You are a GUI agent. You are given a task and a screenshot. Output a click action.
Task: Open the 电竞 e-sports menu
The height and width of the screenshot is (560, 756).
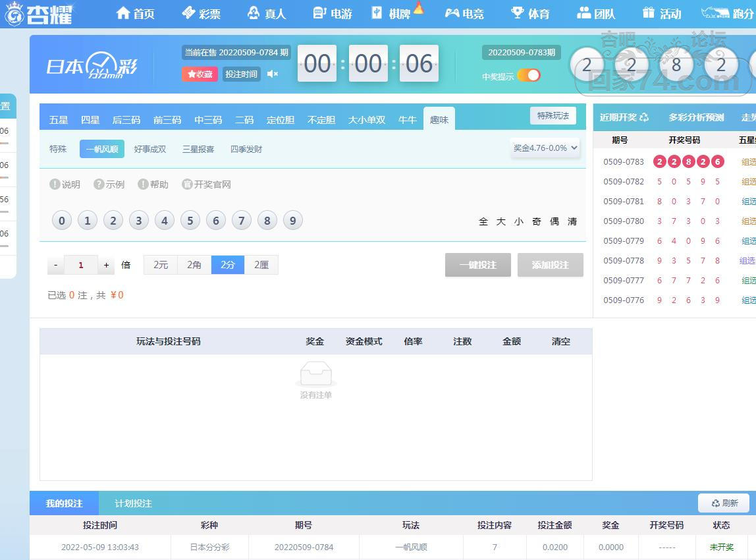click(x=464, y=13)
